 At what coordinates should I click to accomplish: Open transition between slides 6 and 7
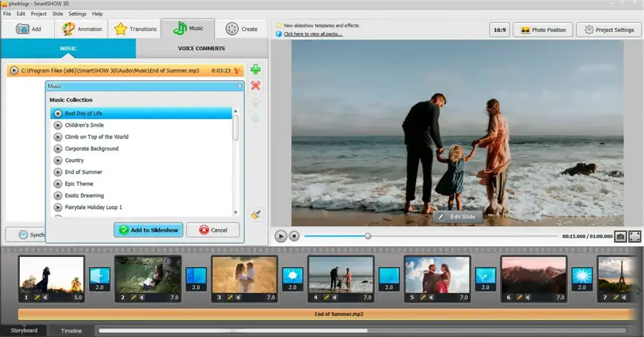[x=582, y=279]
